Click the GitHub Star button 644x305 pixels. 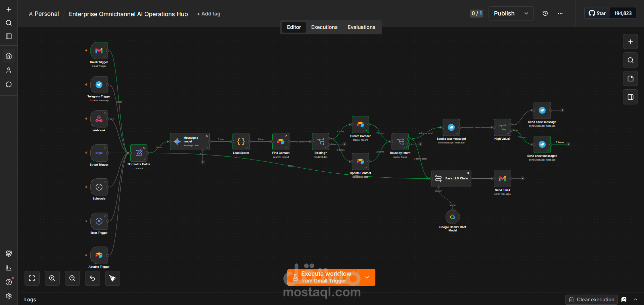coord(597,13)
